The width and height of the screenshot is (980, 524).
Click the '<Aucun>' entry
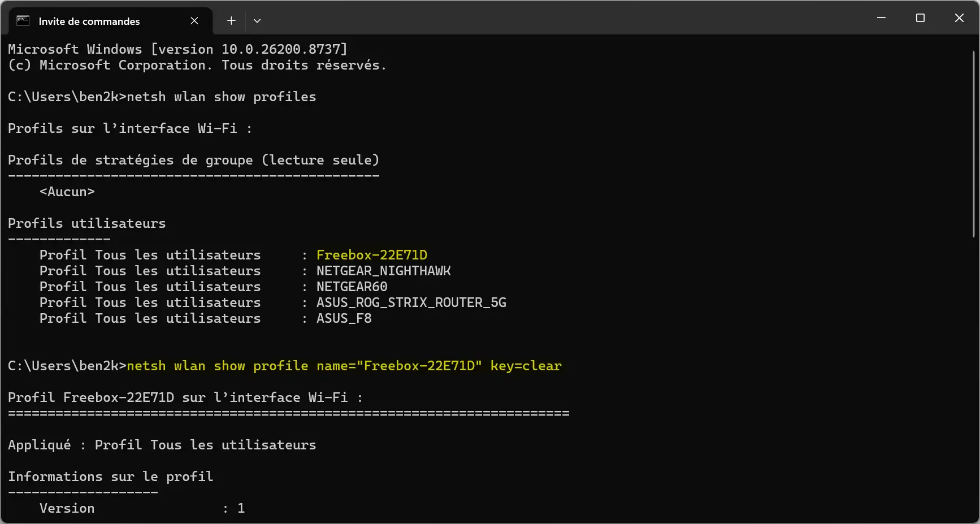coord(67,192)
